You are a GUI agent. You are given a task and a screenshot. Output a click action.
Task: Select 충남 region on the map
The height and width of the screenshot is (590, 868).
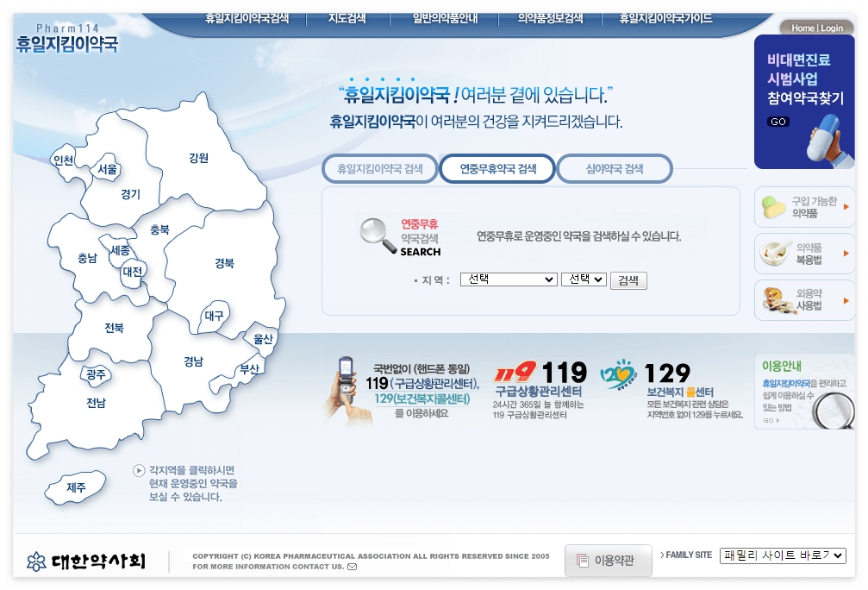(87, 258)
